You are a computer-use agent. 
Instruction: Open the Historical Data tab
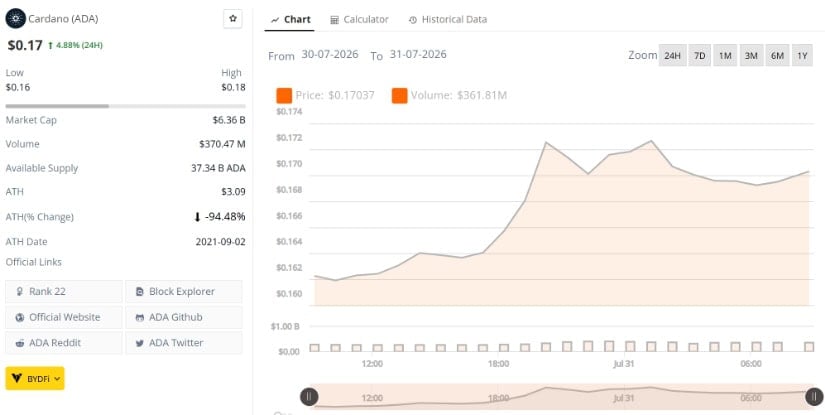pyautogui.click(x=448, y=20)
